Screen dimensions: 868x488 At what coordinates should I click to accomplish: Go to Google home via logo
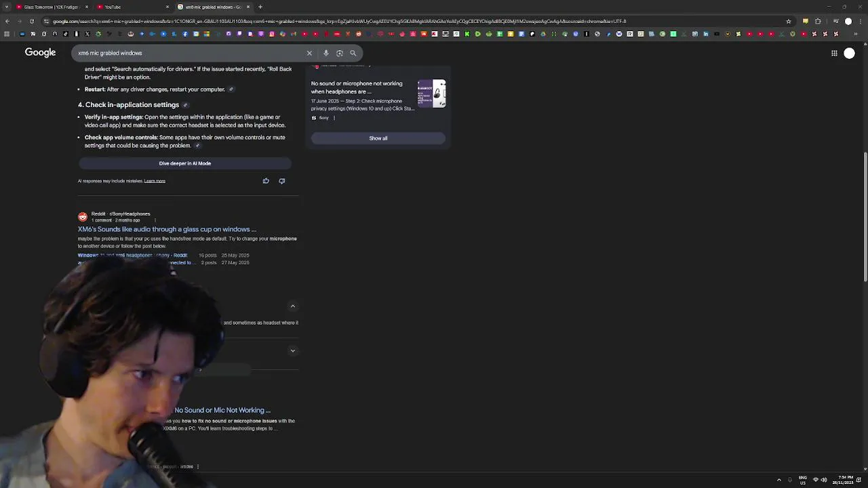[40, 52]
